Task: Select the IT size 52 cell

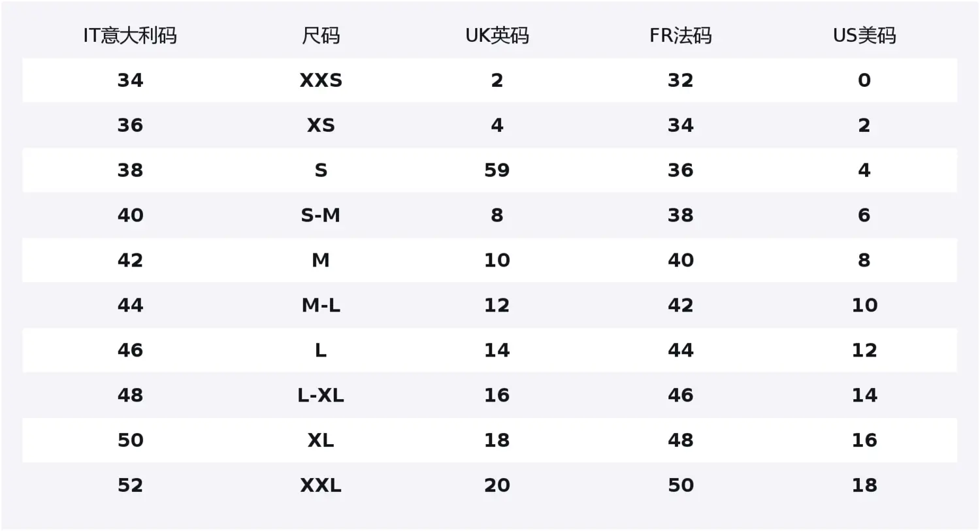Action: pos(130,485)
